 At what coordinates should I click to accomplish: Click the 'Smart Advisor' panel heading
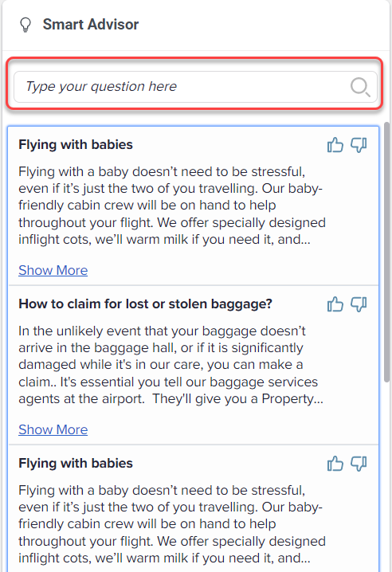click(91, 25)
